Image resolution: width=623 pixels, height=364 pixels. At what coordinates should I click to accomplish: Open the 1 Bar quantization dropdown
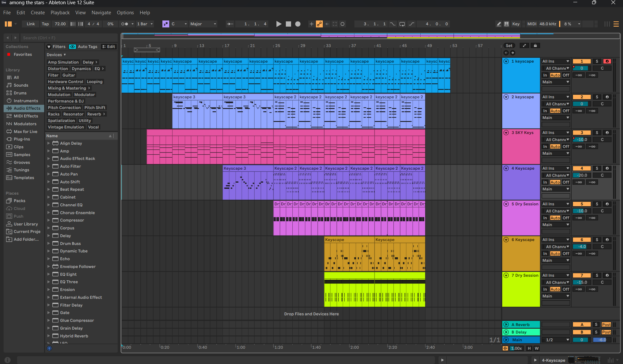click(145, 24)
